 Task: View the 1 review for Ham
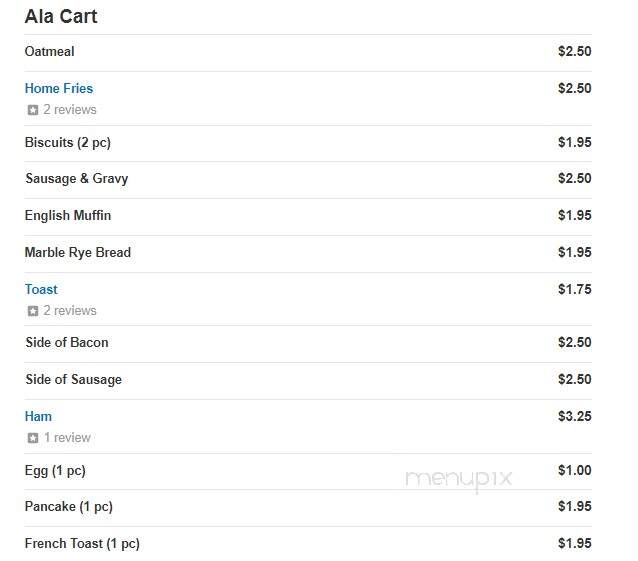67,437
